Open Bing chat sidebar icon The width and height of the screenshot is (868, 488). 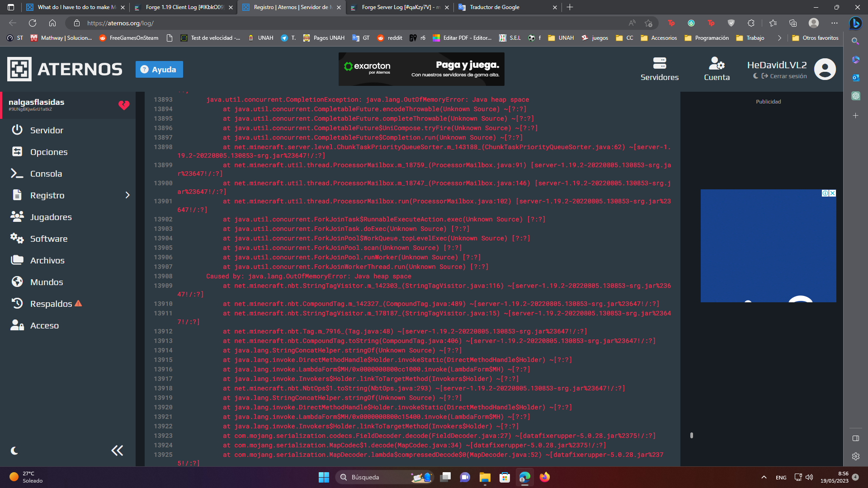pyautogui.click(x=855, y=23)
